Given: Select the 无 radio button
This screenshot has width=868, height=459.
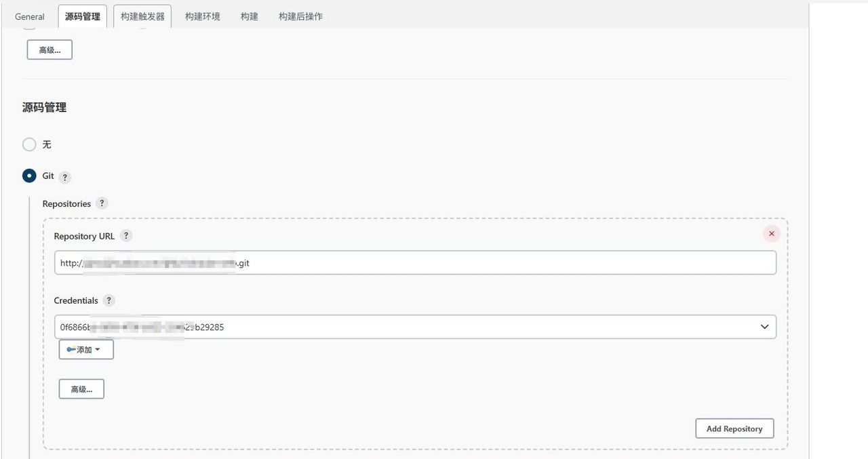Looking at the screenshot, I should 28,144.
